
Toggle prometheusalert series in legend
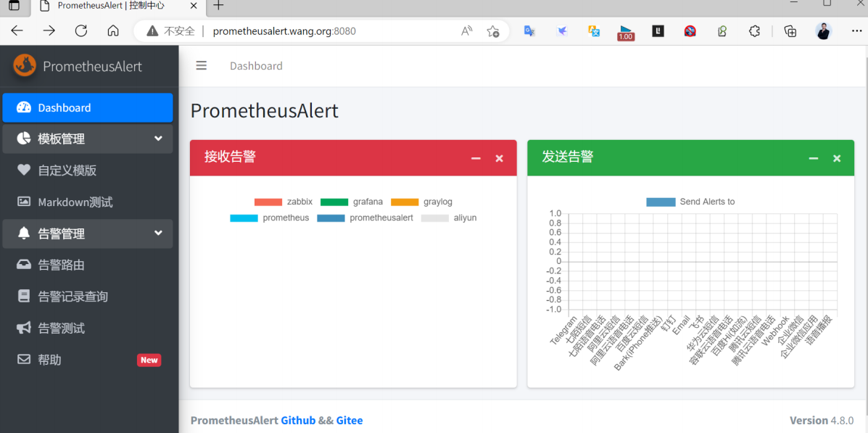pyautogui.click(x=365, y=218)
